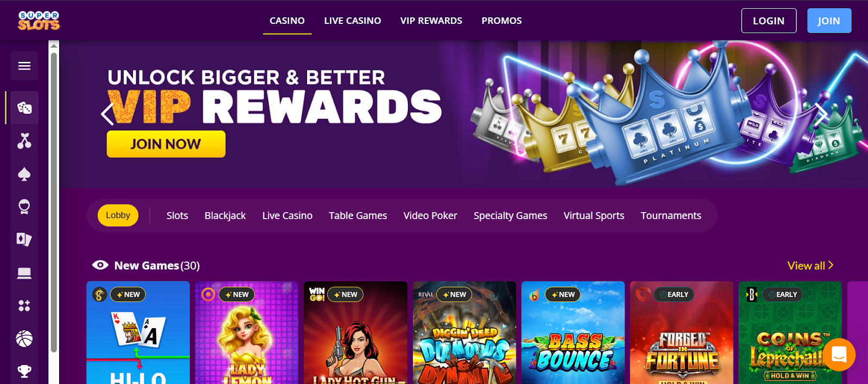Screen dimensions: 868x384
Task: Select the dice casino icon in sidebar
Action: pos(24,108)
